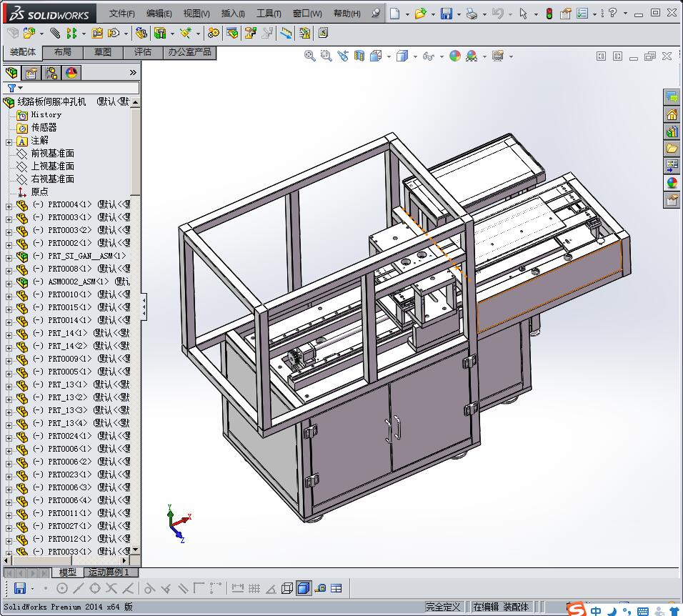Click the Assembly Features icon

pyautogui.click(x=160, y=33)
